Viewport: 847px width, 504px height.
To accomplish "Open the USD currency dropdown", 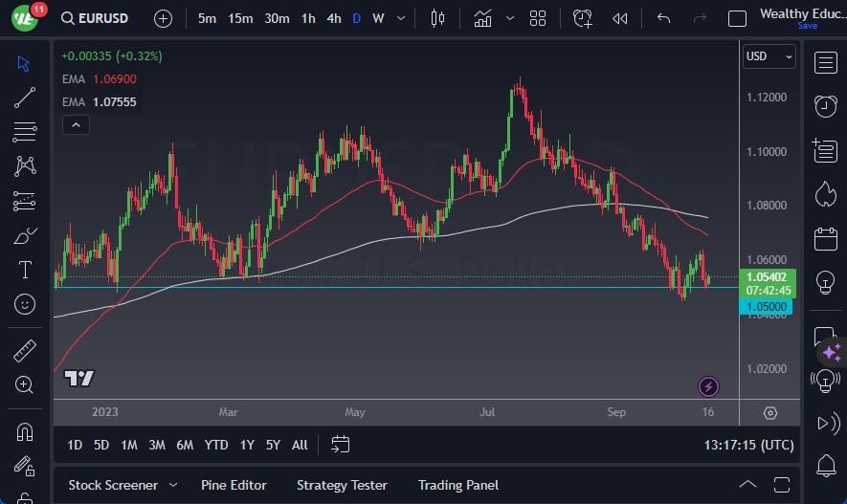I will pyautogui.click(x=769, y=56).
